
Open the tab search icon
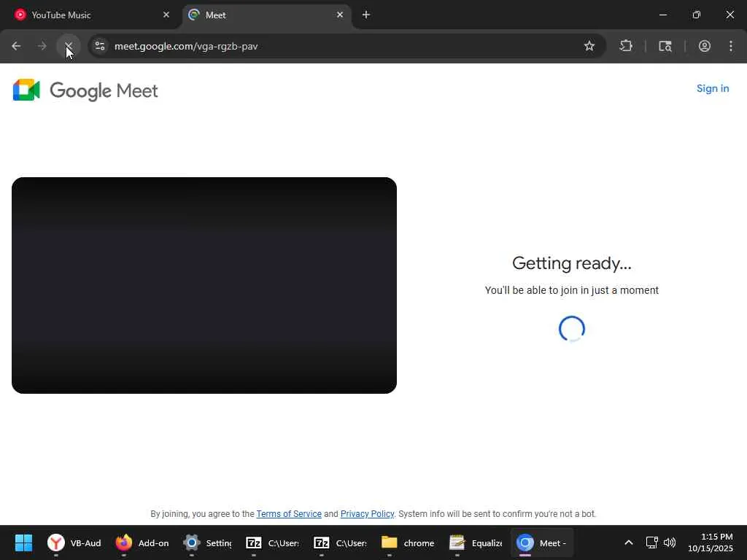(665, 46)
